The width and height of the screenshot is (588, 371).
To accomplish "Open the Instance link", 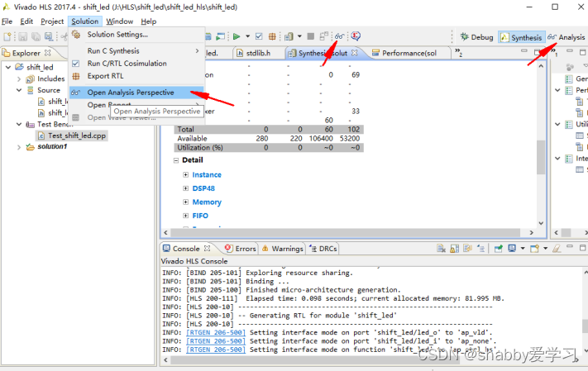I will click(207, 174).
